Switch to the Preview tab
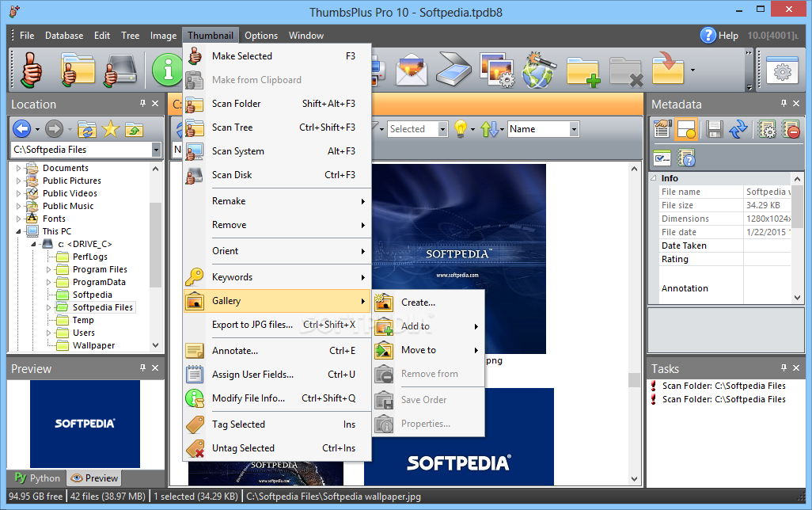This screenshot has height=510, width=812. [x=94, y=478]
